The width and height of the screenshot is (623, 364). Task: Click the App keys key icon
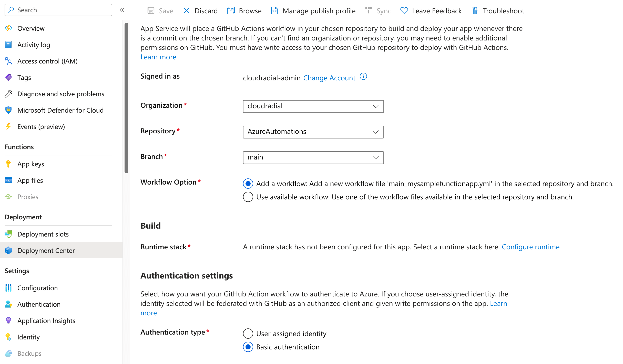point(8,164)
